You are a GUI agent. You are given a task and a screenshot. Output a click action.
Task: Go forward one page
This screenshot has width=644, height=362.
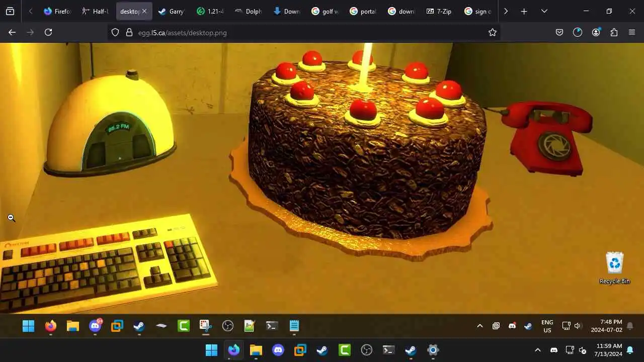30,32
